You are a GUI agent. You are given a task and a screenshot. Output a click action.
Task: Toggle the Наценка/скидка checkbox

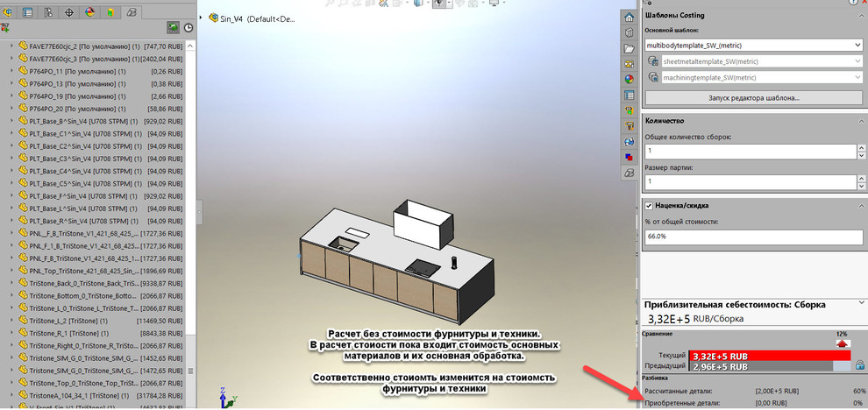[649, 206]
